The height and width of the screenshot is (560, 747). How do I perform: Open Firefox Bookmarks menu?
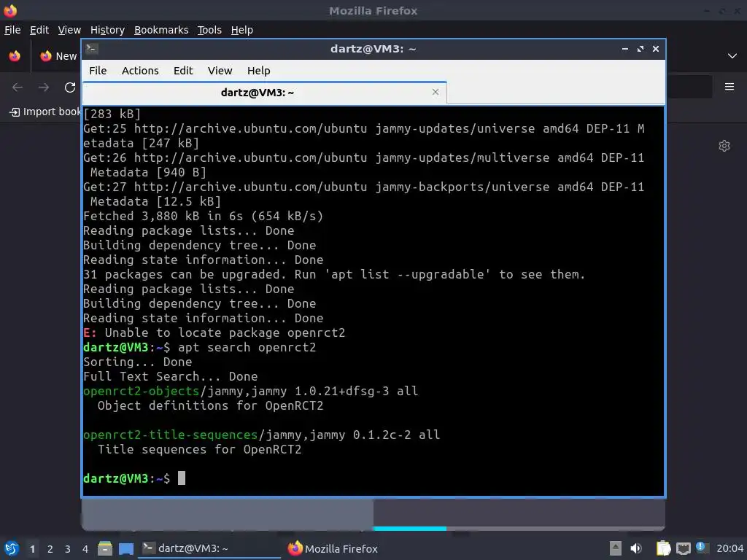(161, 30)
